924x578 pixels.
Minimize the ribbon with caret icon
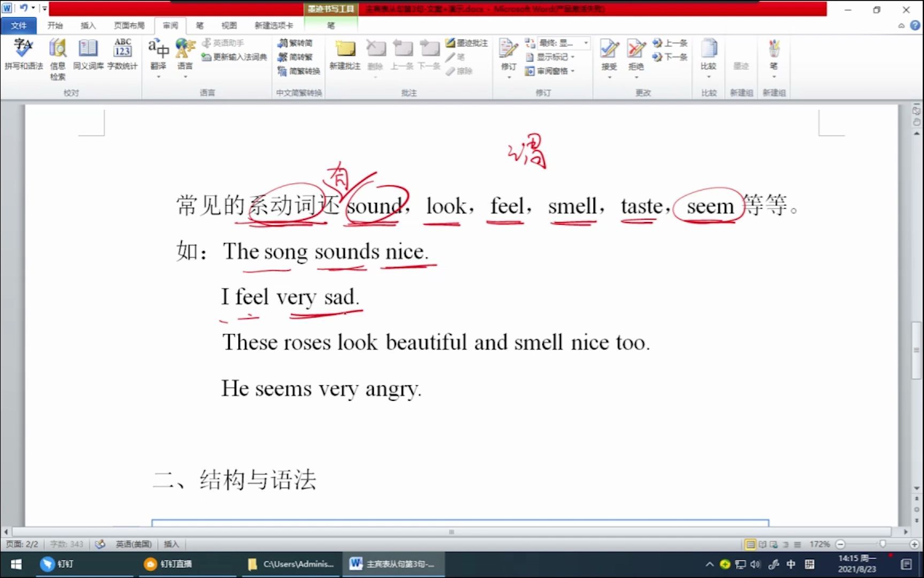point(902,25)
